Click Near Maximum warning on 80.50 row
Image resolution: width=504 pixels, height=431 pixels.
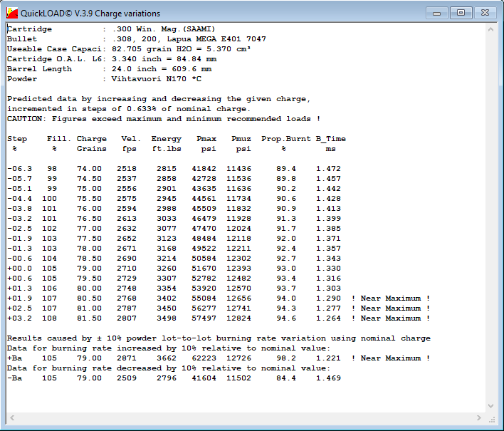[391, 298]
